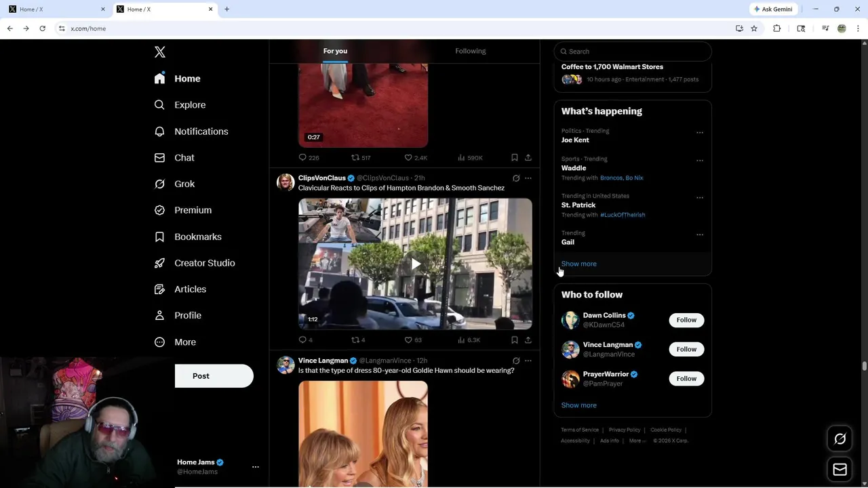
Task: Open Profile from the sidebar
Action: [178, 315]
